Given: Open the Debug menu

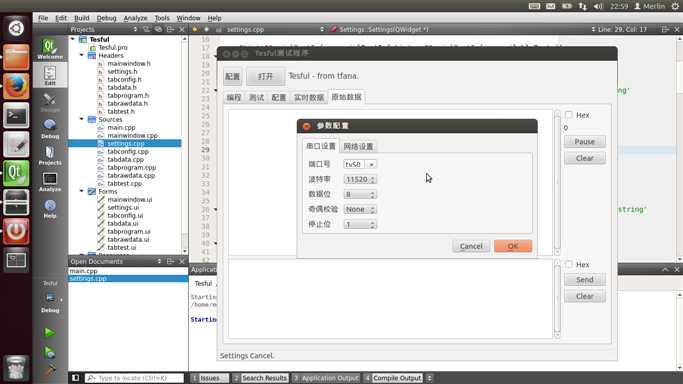Looking at the screenshot, I should pos(106,18).
